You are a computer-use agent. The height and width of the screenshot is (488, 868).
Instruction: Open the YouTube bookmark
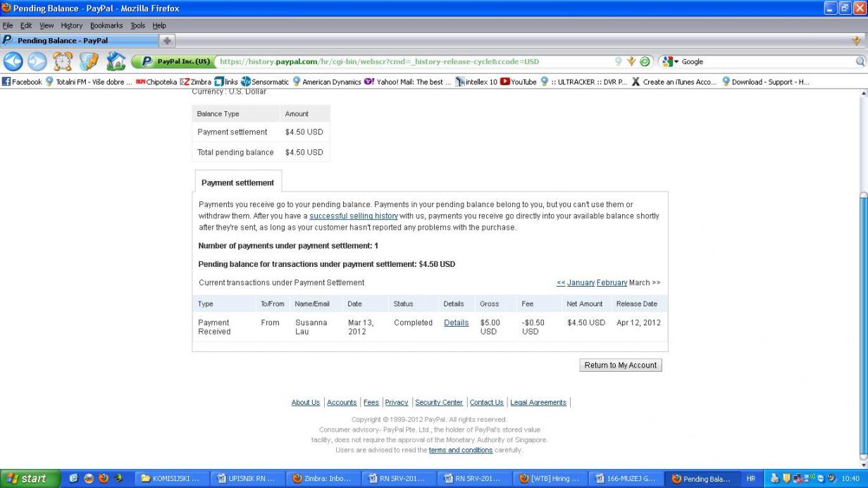click(x=519, y=82)
